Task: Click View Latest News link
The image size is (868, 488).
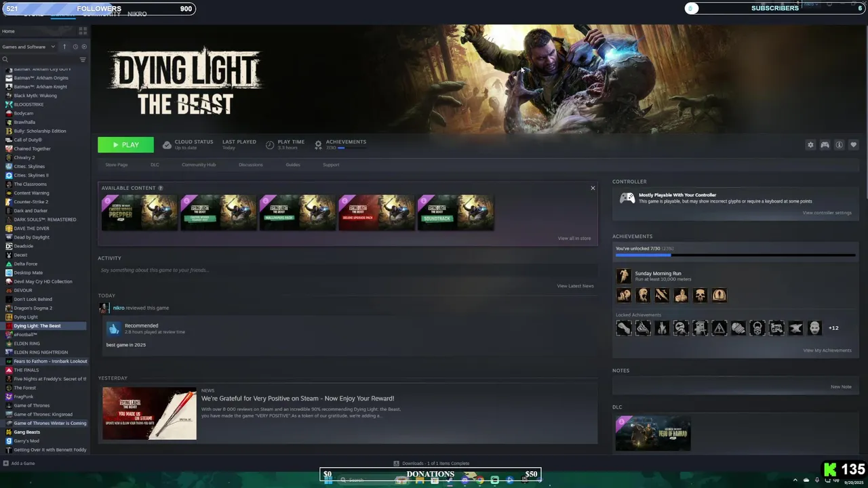Action: coord(575,286)
